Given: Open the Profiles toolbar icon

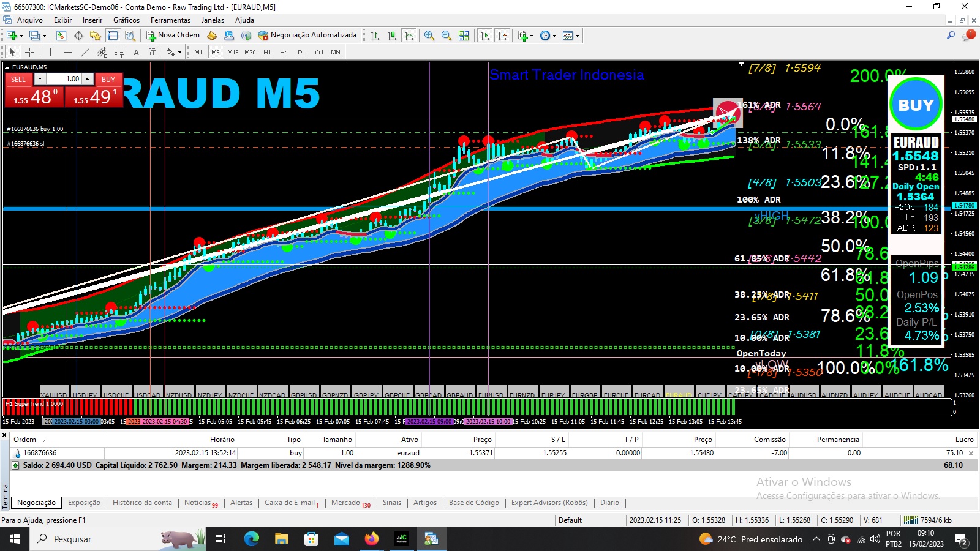Looking at the screenshot, I should (x=34, y=36).
